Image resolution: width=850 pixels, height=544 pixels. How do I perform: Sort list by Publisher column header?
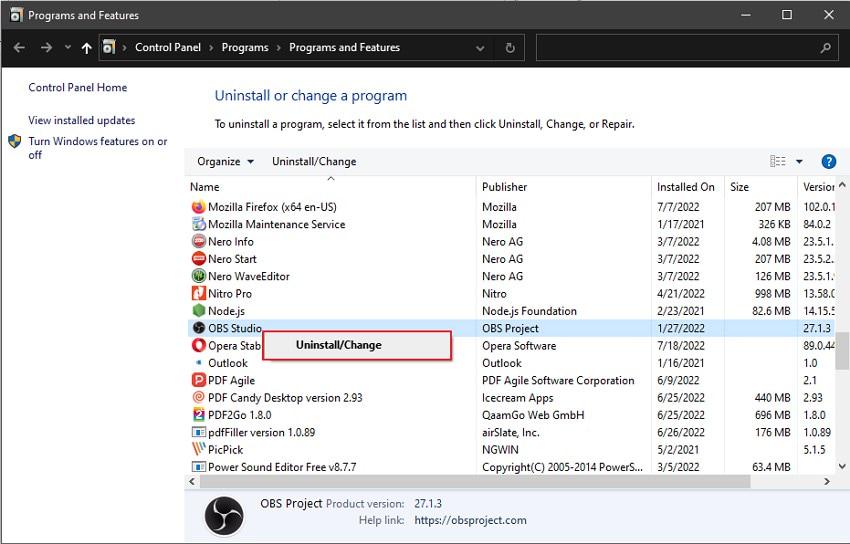coord(505,187)
